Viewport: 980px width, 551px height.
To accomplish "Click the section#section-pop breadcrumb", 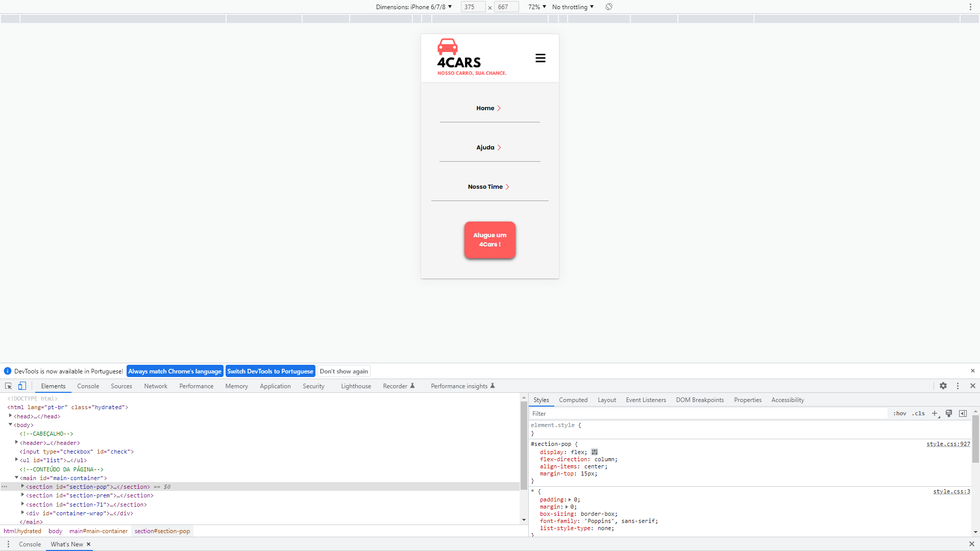I will 162,531.
